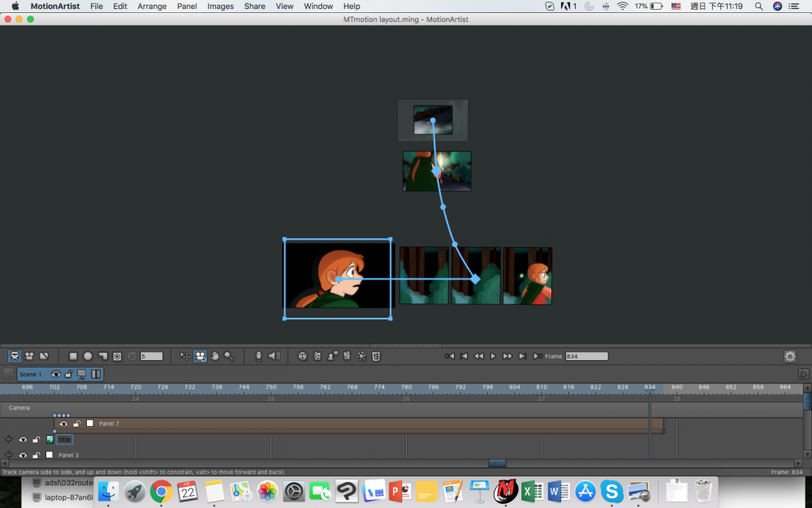Select the rounded target panel shape tool
The height and width of the screenshot is (508, 812).
click(x=118, y=356)
